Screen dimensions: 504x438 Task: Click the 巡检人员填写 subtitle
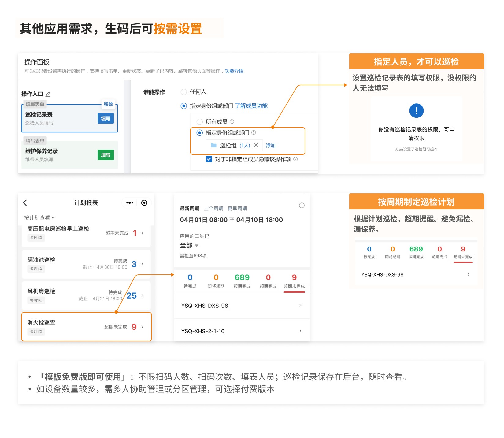click(x=39, y=123)
